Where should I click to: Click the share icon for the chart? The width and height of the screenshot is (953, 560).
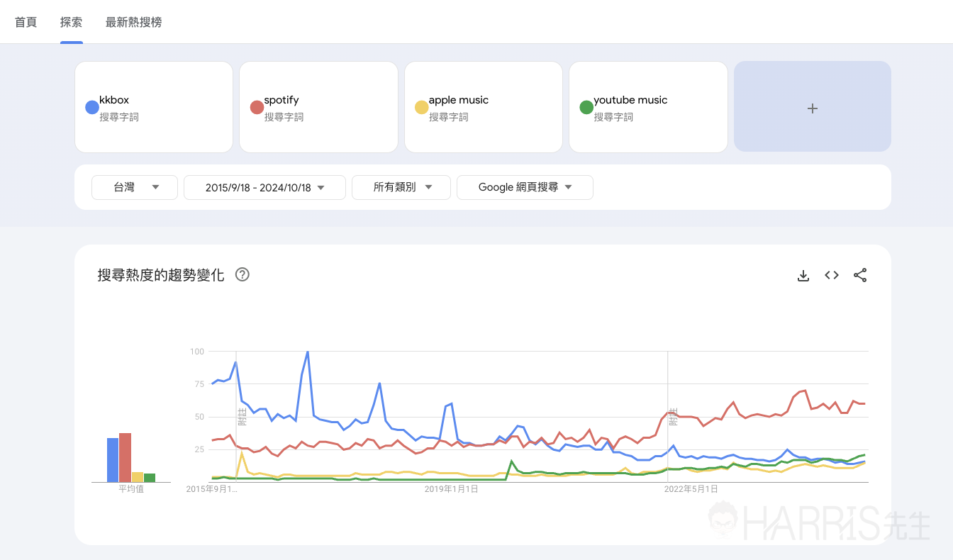860,275
